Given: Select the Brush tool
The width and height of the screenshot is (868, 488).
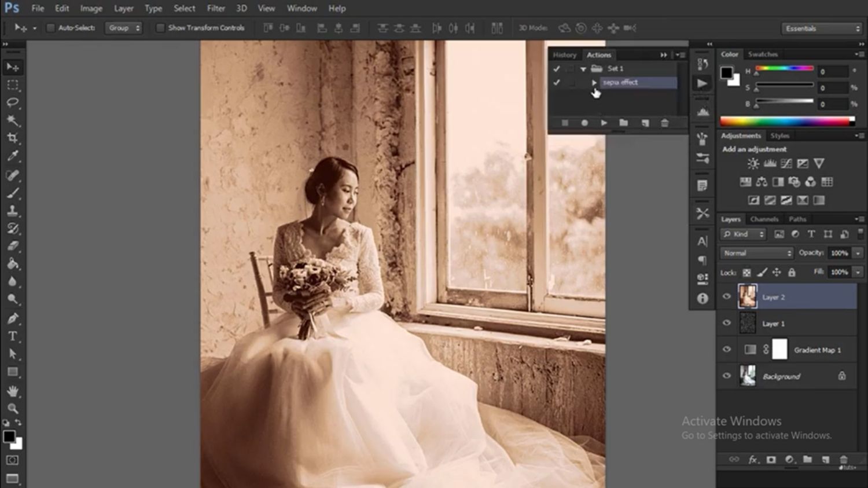Looking at the screenshot, I should point(13,193).
